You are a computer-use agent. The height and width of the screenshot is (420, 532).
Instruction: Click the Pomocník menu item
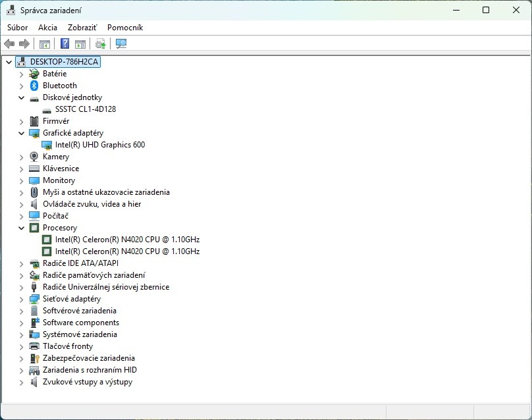[124, 27]
